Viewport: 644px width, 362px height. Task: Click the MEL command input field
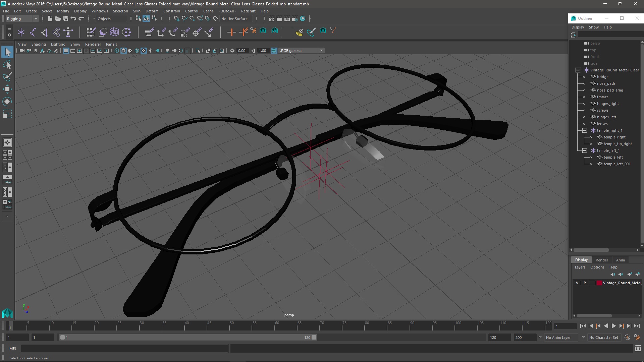(125, 349)
